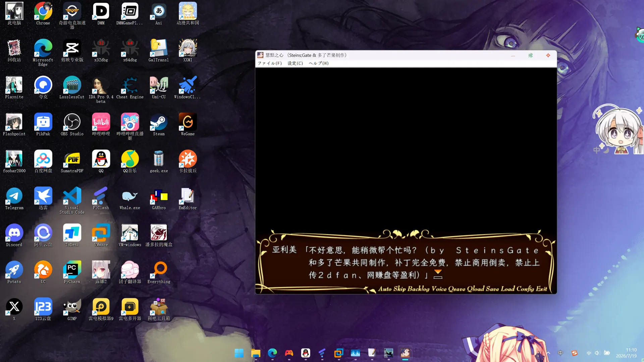Image resolution: width=644 pixels, height=362 pixels.
Task: Select the x64dbg desktop shortcut
Action: tap(130, 51)
